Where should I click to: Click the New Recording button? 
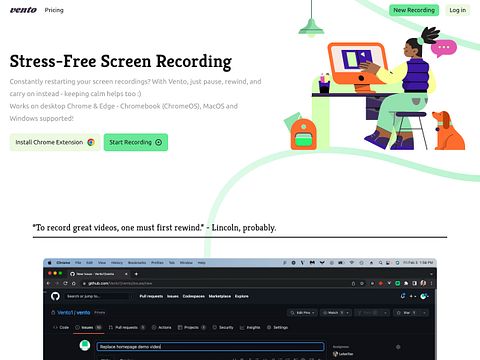pyautogui.click(x=414, y=10)
